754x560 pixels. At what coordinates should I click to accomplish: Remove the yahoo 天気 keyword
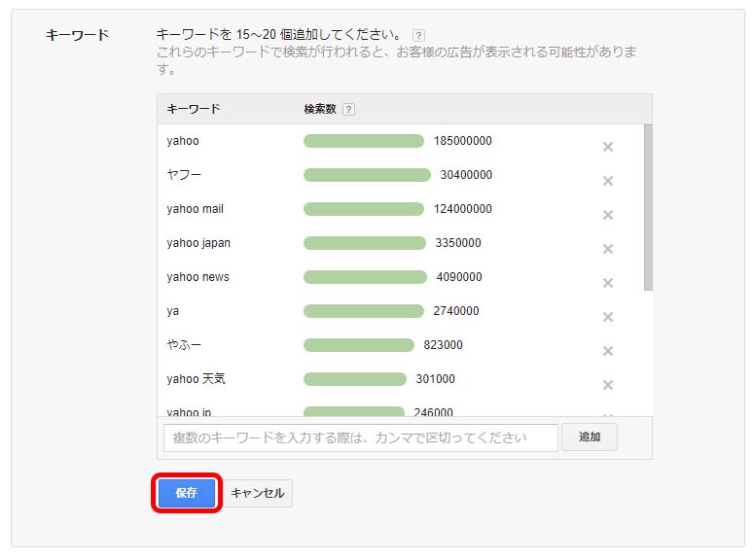tap(608, 385)
